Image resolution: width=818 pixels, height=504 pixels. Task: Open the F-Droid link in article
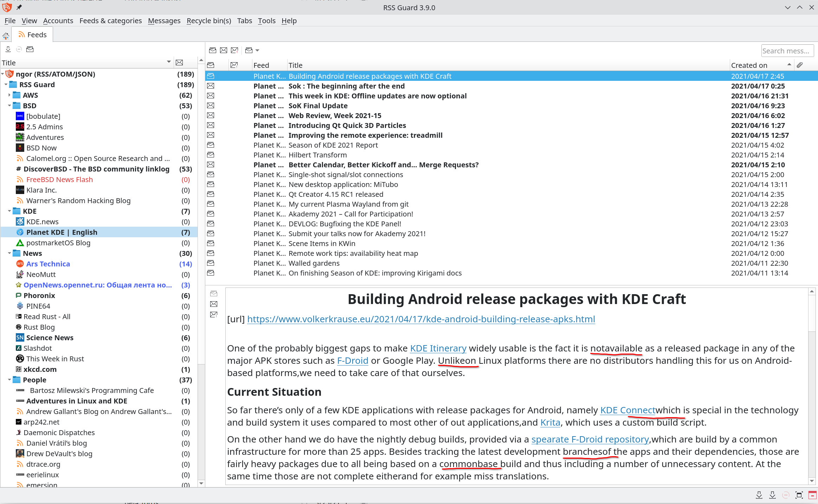tap(353, 360)
